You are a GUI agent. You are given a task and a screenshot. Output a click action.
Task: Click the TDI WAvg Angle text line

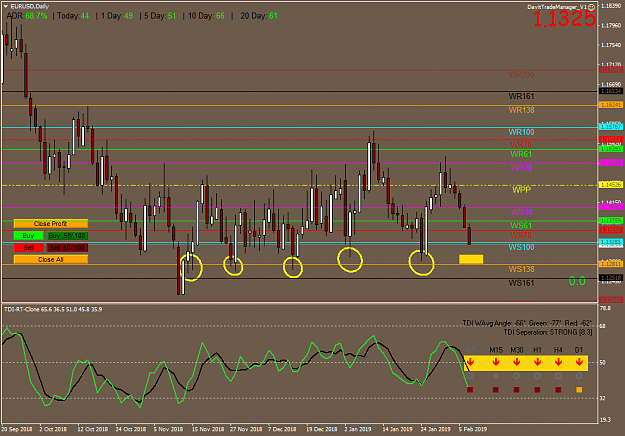[x=527, y=323]
